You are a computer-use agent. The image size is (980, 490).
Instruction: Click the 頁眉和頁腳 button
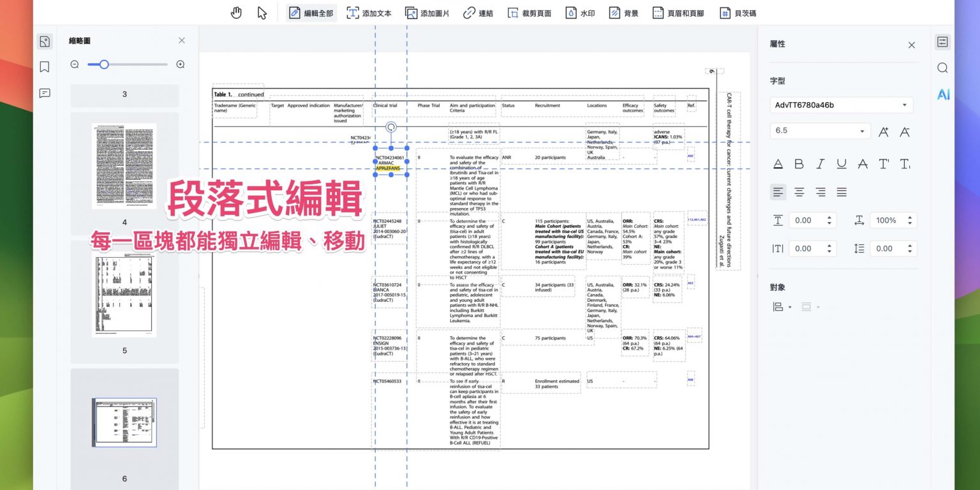(x=678, y=13)
